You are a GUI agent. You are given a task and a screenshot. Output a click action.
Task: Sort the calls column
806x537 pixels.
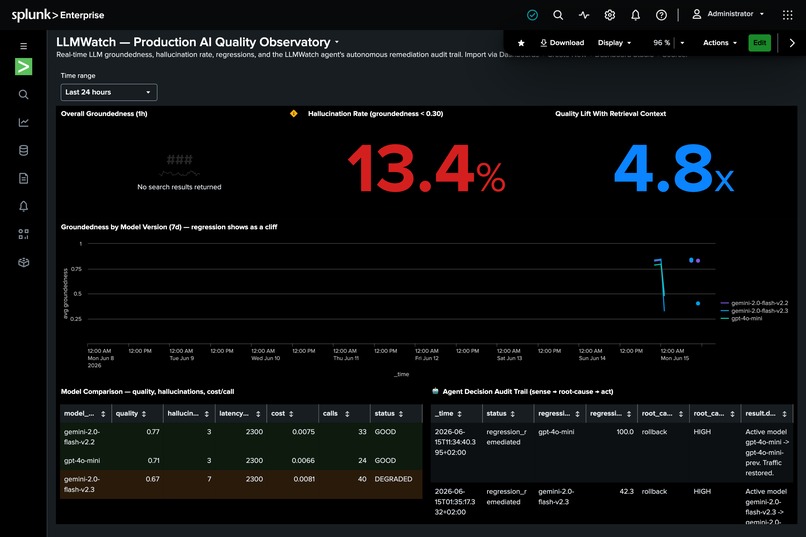point(347,414)
